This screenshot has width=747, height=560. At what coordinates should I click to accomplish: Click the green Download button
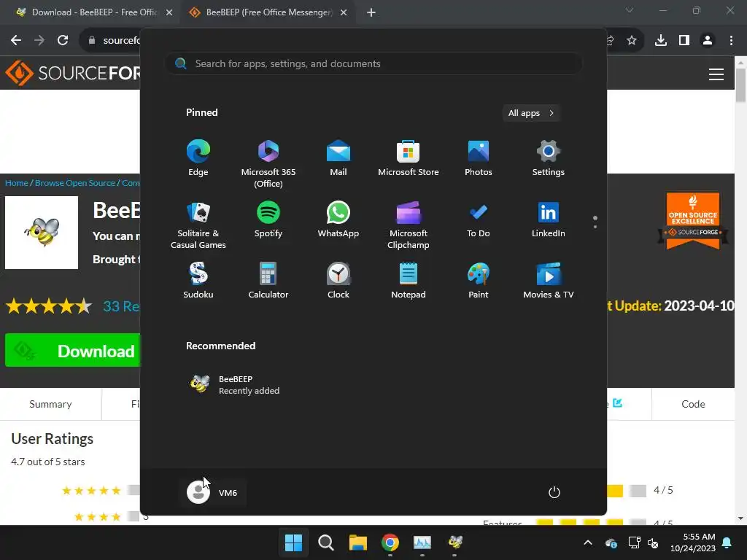(x=72, y=351)
